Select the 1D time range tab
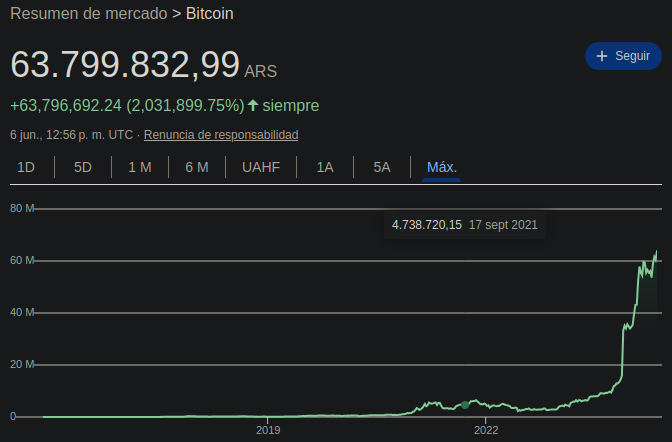 coord(26,167)
